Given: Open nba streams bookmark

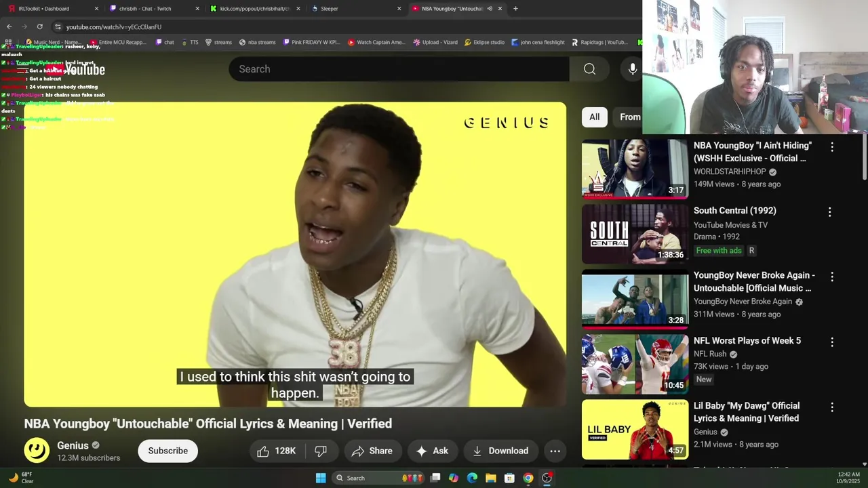Looking at the screenshot, I should (x=258, y=42).
